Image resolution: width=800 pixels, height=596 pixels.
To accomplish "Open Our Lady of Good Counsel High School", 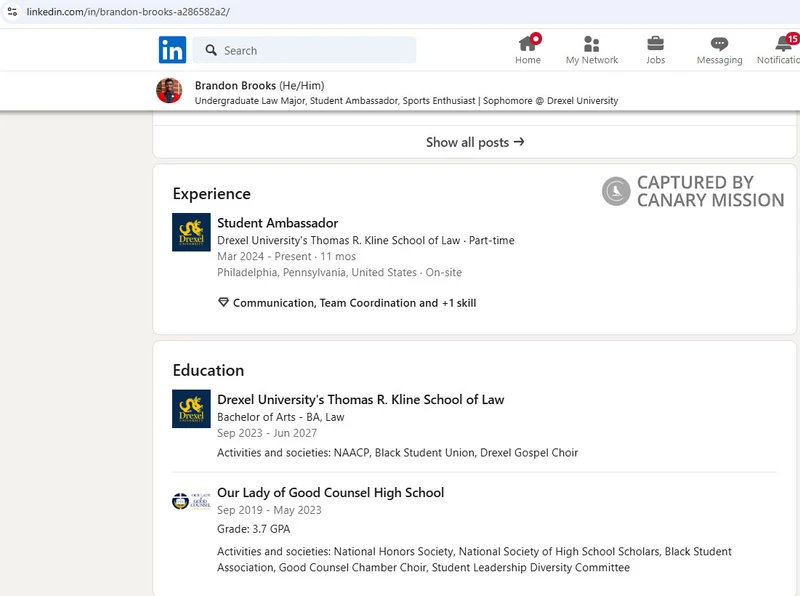I will pyautogui.click(x=331, y=493).
